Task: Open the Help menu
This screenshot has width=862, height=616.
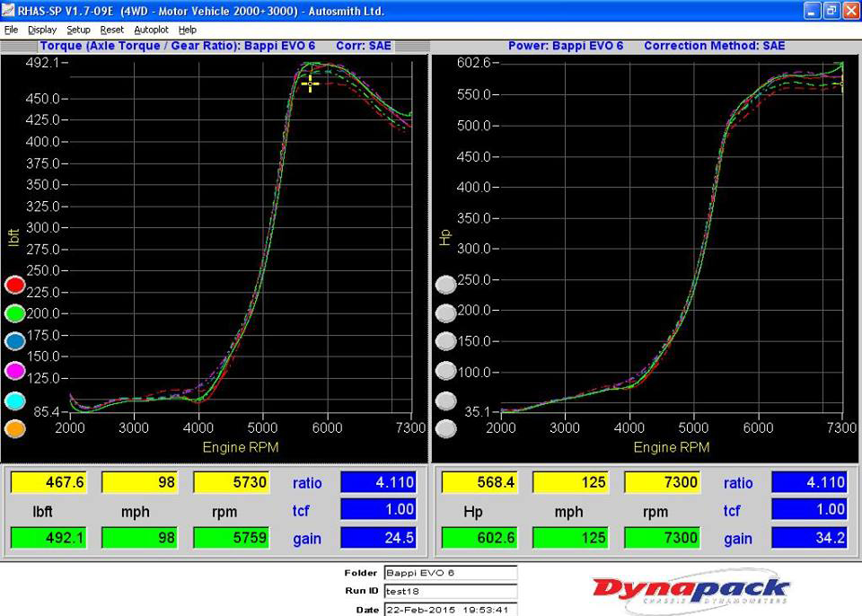Action: [187, 30]
